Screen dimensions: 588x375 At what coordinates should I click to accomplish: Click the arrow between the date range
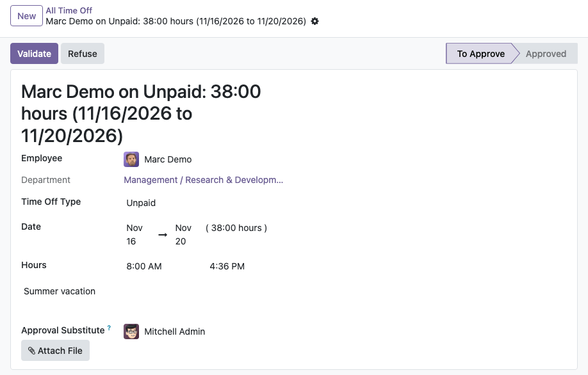point(163,235)
